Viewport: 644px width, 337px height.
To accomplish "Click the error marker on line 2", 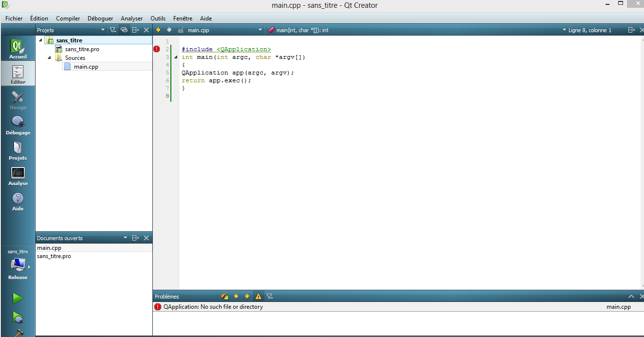I will click(157, 49).
